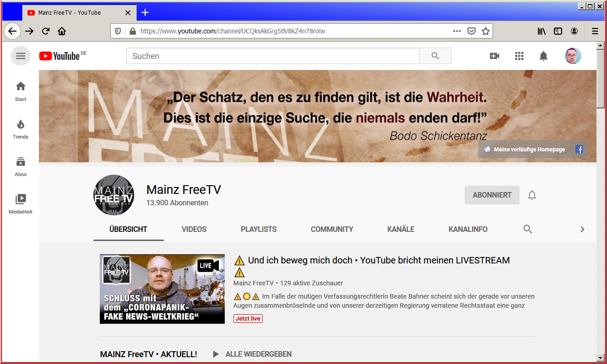The image size is (607, 364).
Task: Open the livestream video thumbnail
Action: (x=162, y=289)
